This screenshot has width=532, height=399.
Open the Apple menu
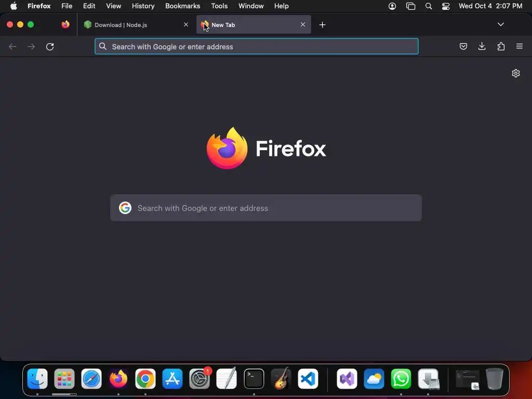pos(14,6)
